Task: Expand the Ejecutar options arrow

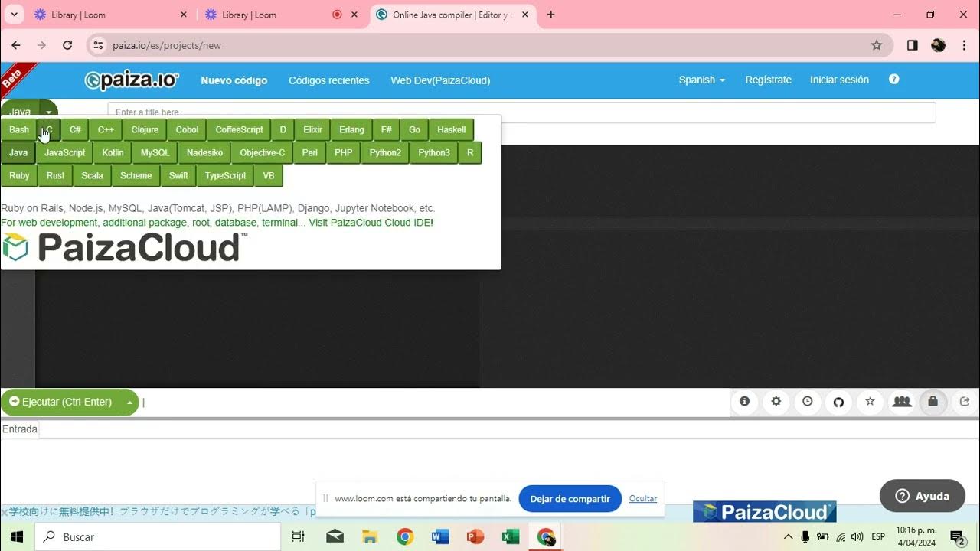Action: (x=129, y=402)
